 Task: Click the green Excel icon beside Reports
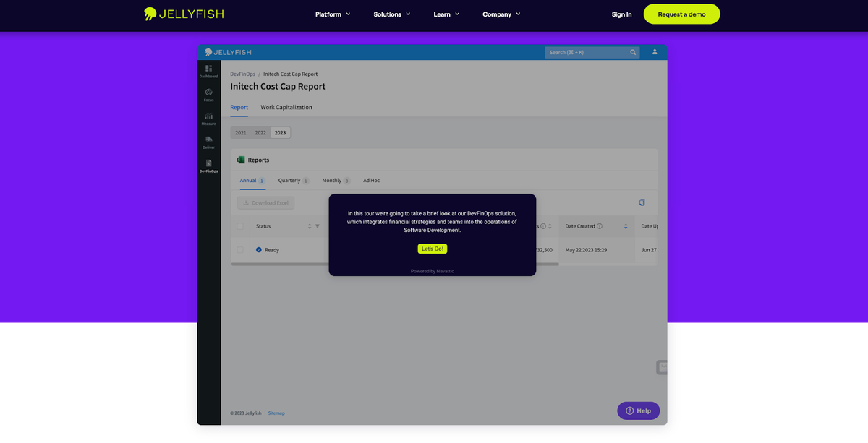(x=241, y=160)
